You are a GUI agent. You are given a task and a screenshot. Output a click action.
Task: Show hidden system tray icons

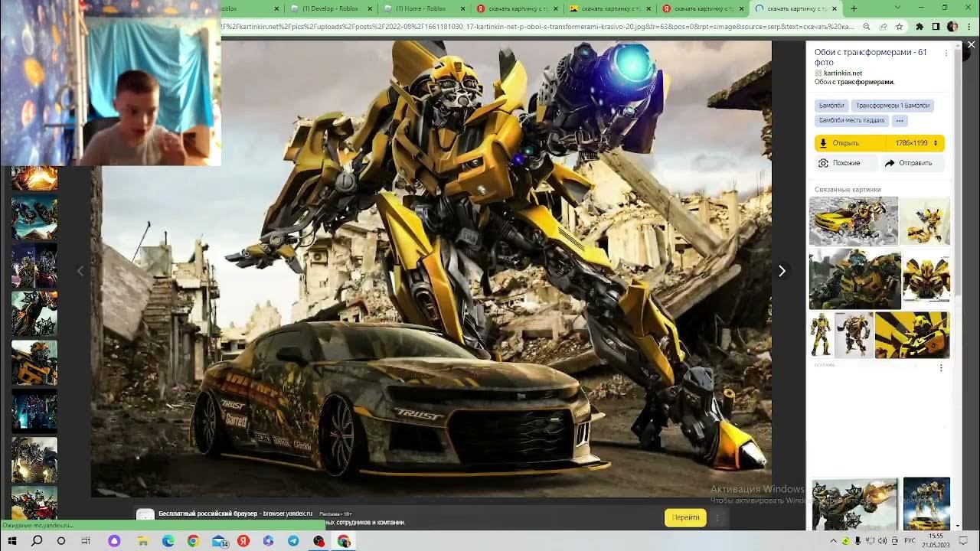coord(834,541)
